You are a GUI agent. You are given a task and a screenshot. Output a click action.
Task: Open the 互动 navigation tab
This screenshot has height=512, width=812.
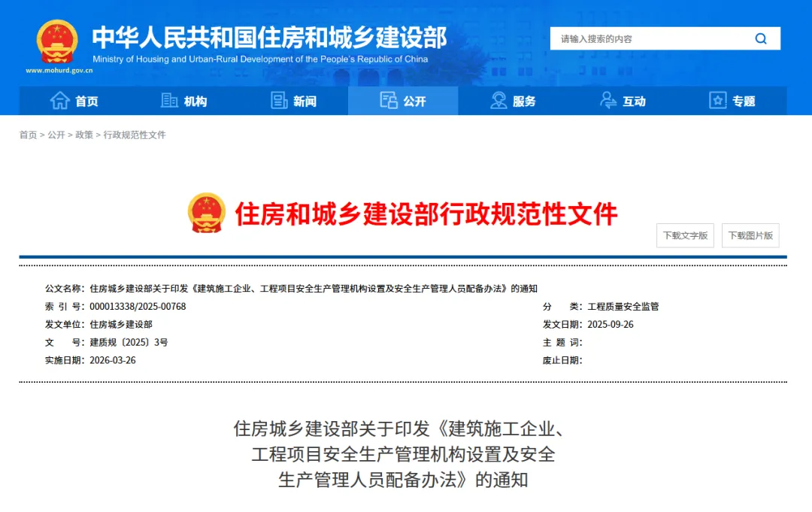point(623,101)
